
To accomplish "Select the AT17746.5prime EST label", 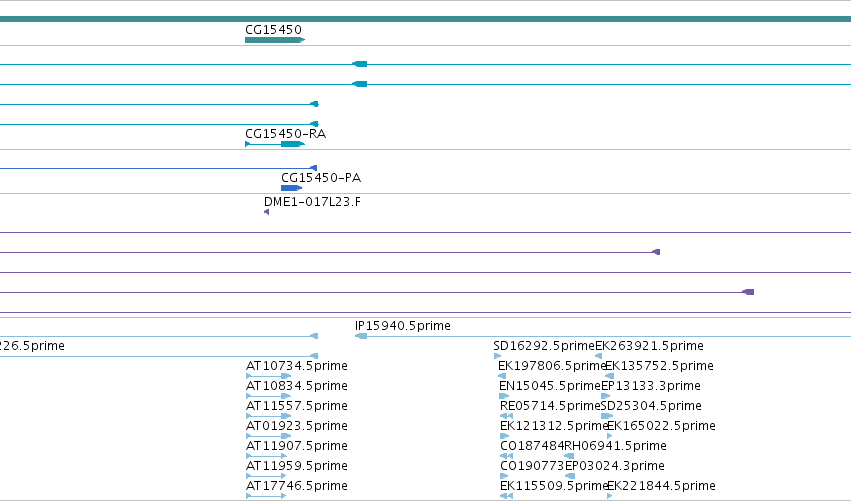I will pyautogui.click(x=297, y=486).
